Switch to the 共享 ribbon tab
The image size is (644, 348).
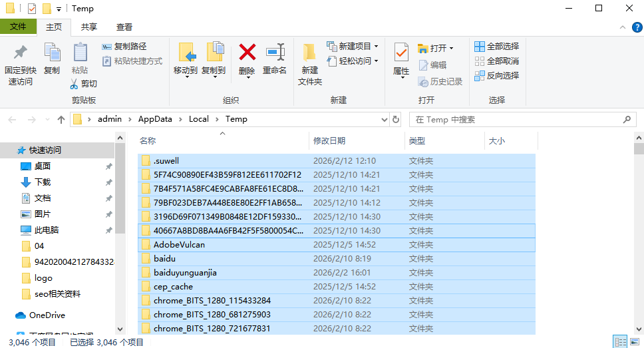click(89, 27)
